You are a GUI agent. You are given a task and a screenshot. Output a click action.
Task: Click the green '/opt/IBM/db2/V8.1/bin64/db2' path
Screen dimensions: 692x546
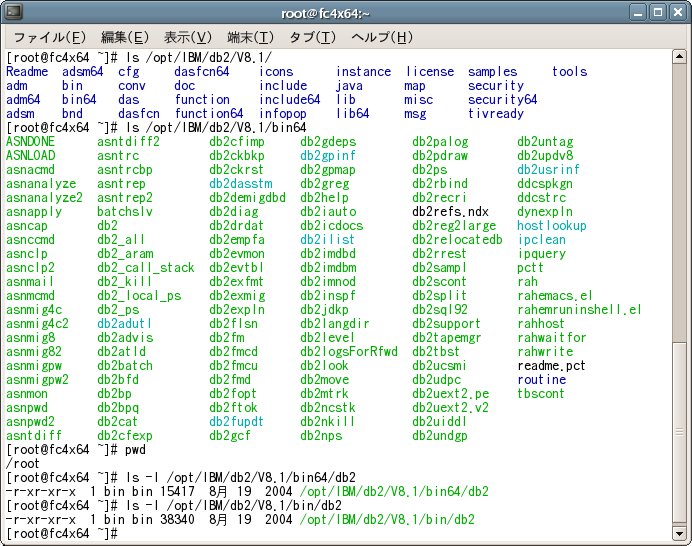pos(394,492)
